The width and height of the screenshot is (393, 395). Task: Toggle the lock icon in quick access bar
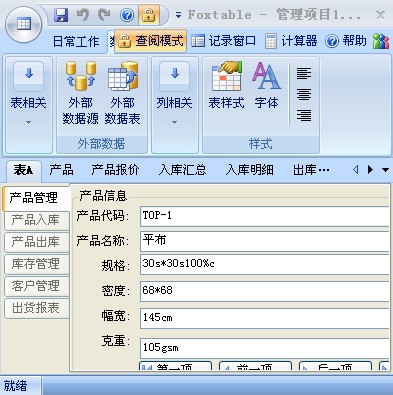[x=149, y=15]
